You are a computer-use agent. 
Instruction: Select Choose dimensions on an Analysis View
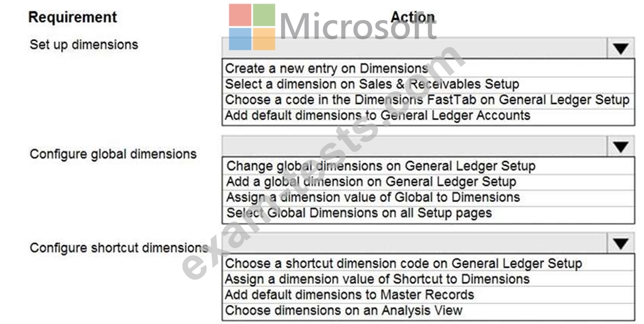428,311
